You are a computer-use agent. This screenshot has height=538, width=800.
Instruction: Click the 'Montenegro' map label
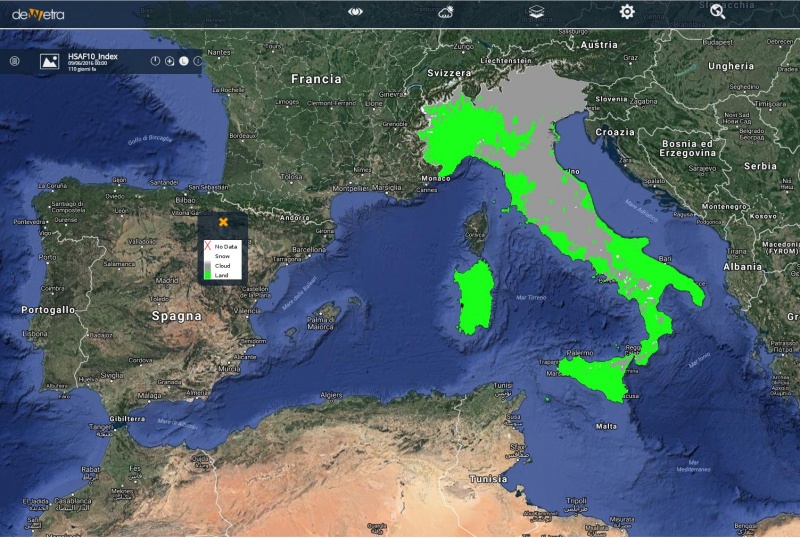pos(725,207)
